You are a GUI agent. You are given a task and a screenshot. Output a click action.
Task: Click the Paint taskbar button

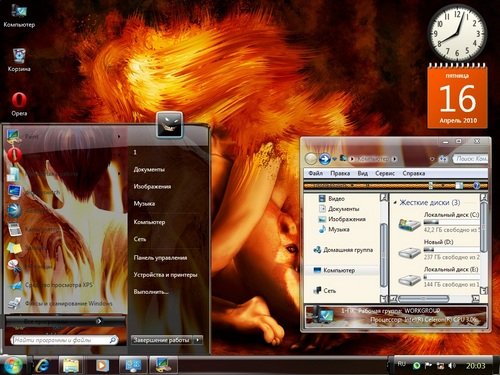pyautogui.click(x=163, y=366)
